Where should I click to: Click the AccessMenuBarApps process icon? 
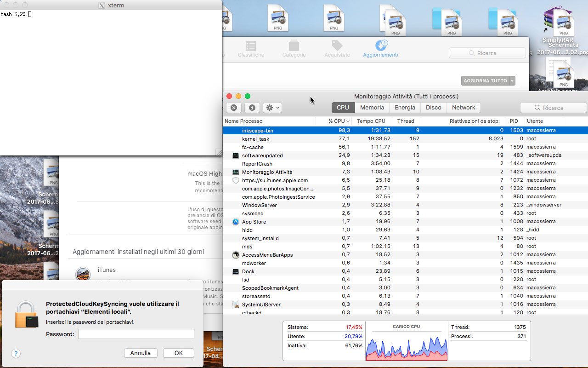click(x=236, y=255)
